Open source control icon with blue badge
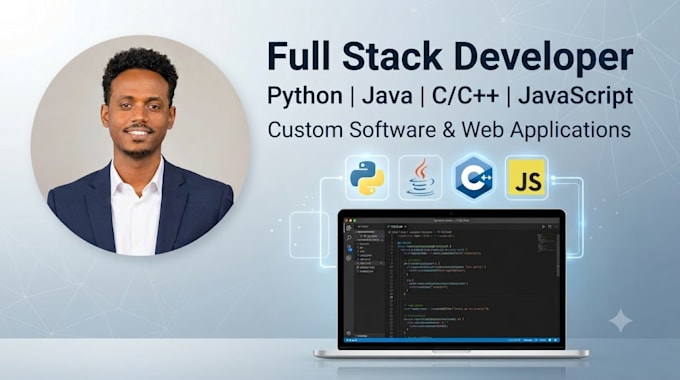 point(349,248)
